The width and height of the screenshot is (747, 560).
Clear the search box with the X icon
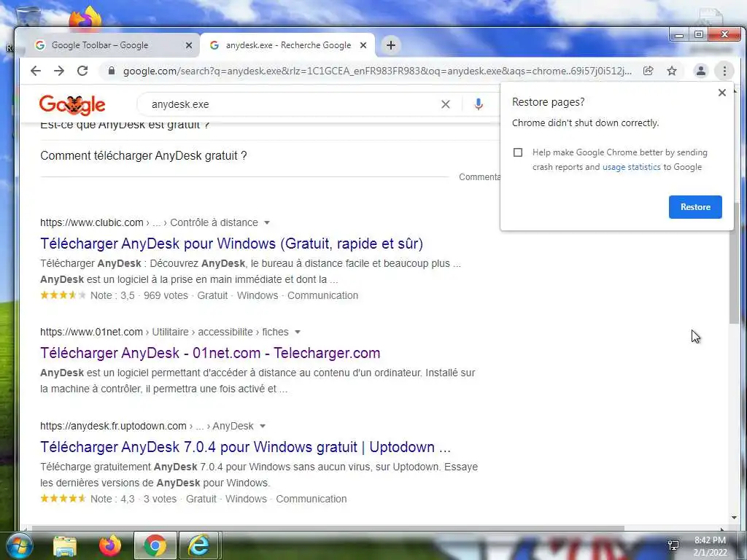point(446,104)
